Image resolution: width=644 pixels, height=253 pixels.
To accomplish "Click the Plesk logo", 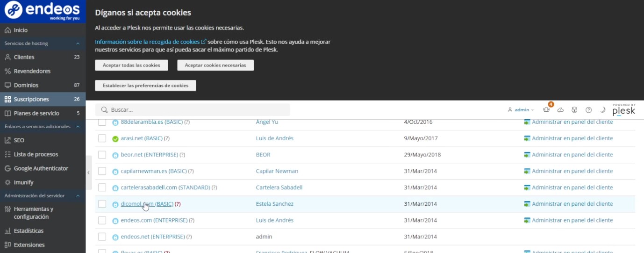I will coord(623,110).
